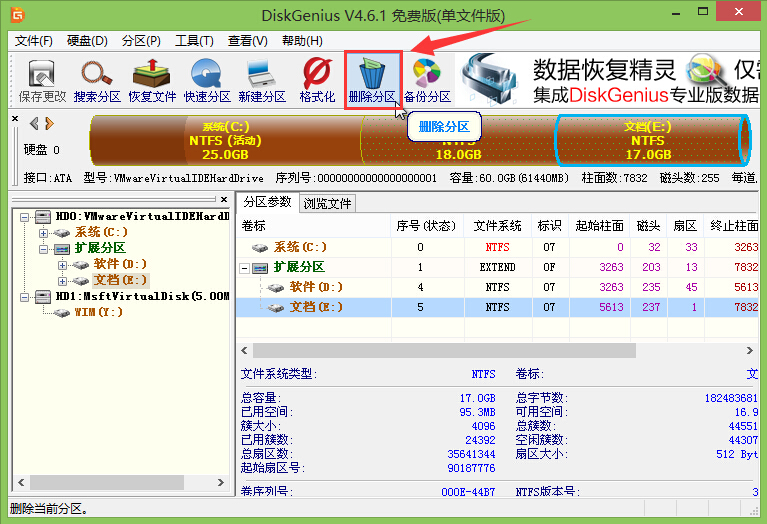The height and width of the screenshot is (524, 767).
Task: Click the horizontal scrollbar thumb under the partition table
Action: 444,350
